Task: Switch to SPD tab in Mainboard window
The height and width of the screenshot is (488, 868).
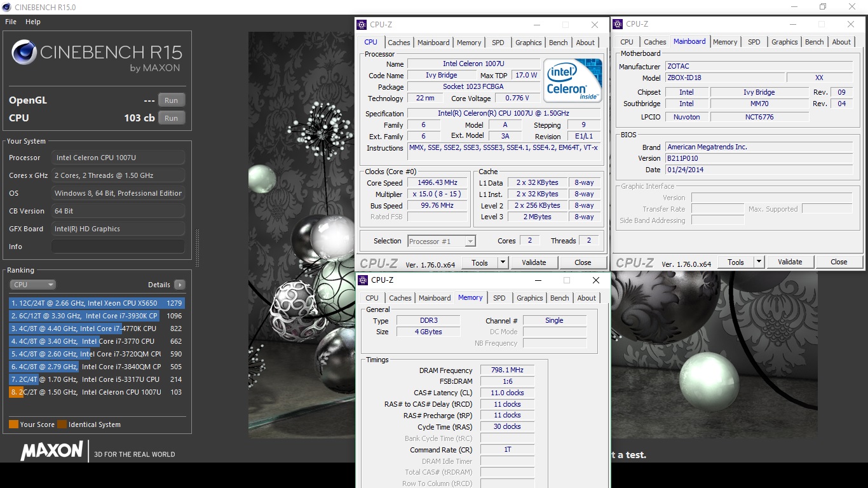Action: coord(754,42)
